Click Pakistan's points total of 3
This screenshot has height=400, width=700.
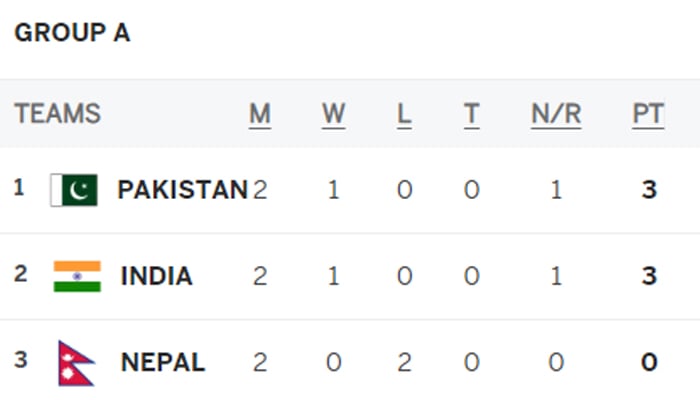[649, 189]
